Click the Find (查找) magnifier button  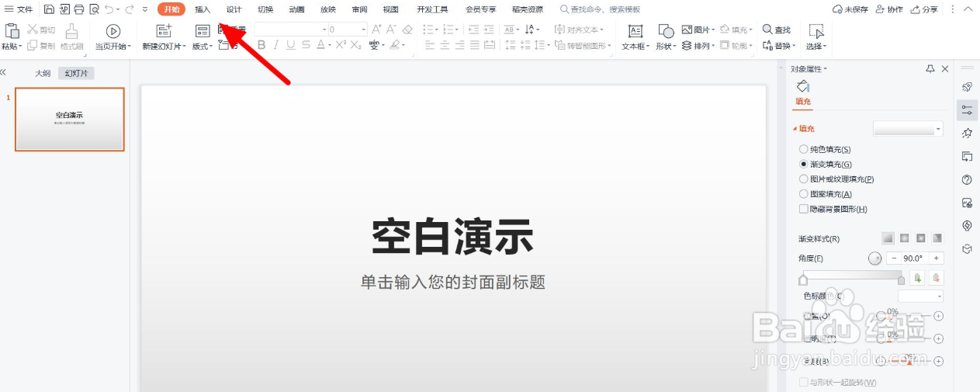(776, 29)
